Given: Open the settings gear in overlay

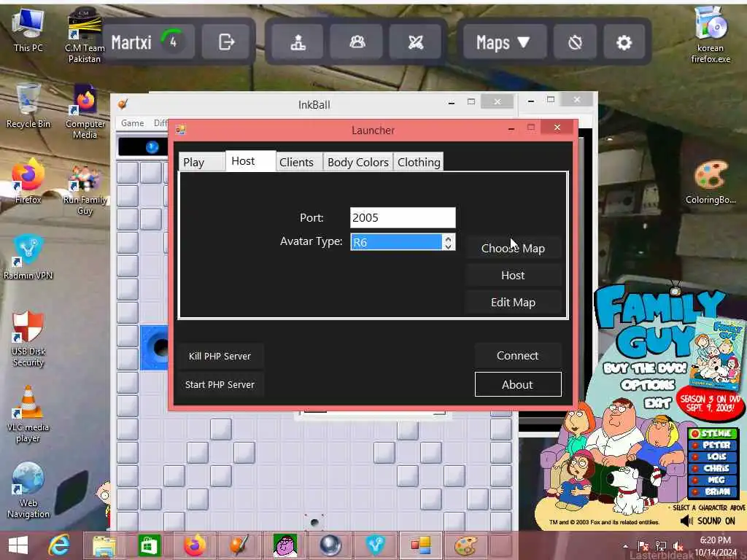Looking at the screenshot, I should [x=624, y=42].
